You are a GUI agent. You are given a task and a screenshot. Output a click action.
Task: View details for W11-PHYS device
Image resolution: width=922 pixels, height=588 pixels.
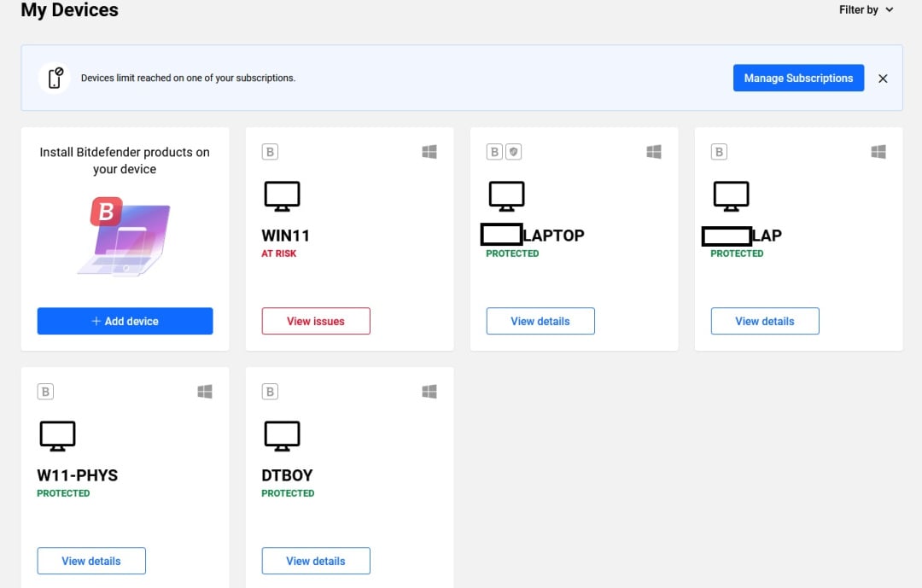[x=91, y=561]
